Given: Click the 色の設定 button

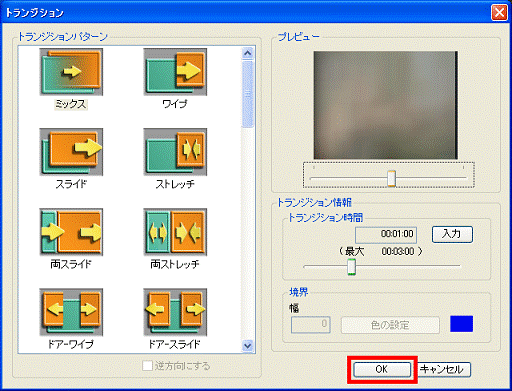Looking at the screenshot, I should [x=390, y=325].
